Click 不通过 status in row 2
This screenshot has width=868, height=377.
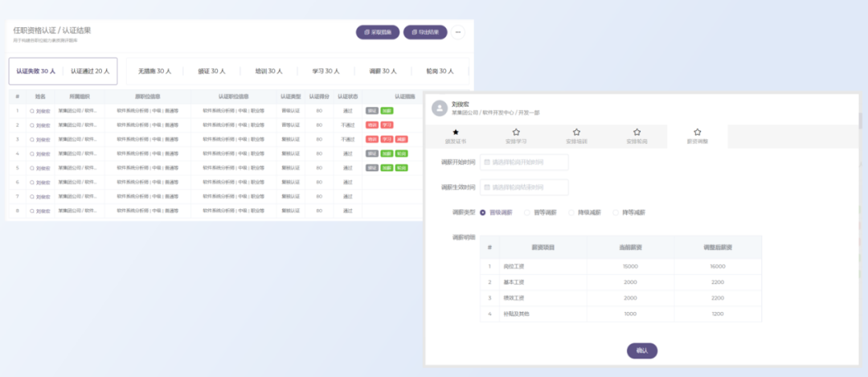348,125
